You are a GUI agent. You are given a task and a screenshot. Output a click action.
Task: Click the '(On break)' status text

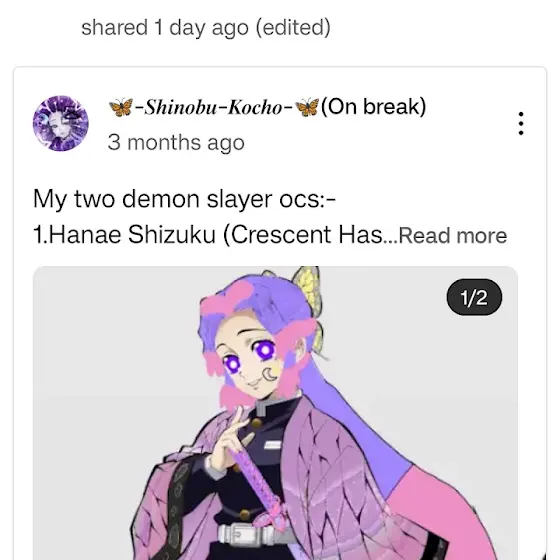pos(374,107)
